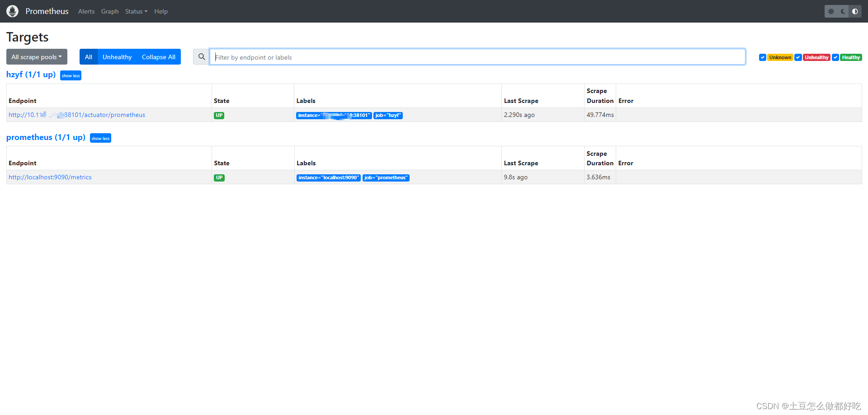Viewport: 868px width, 415px height.
Task: Select the All targets filter button
Action: tap(89, 57)
